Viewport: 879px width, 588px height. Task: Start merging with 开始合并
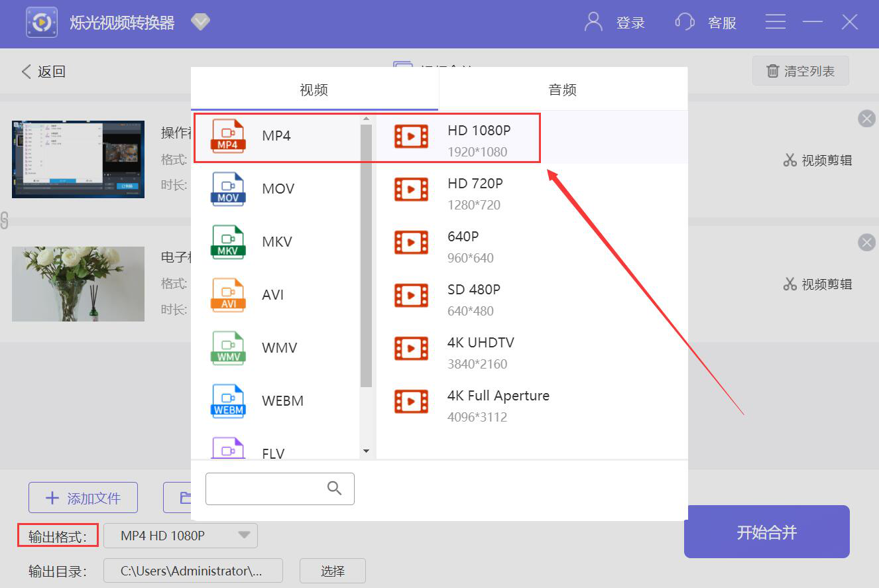point(767,532)
